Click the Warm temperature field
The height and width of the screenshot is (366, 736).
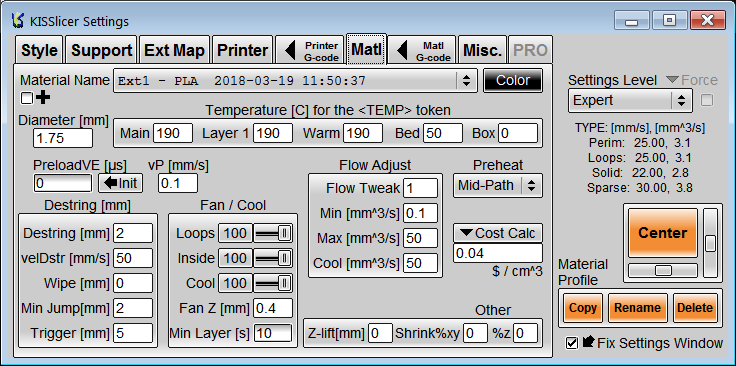363,133
